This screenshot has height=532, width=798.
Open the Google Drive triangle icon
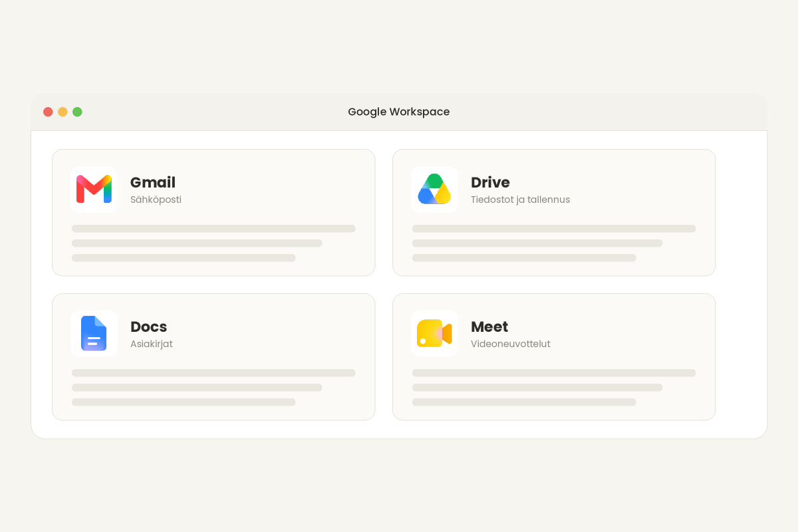[x=434, y=190]
